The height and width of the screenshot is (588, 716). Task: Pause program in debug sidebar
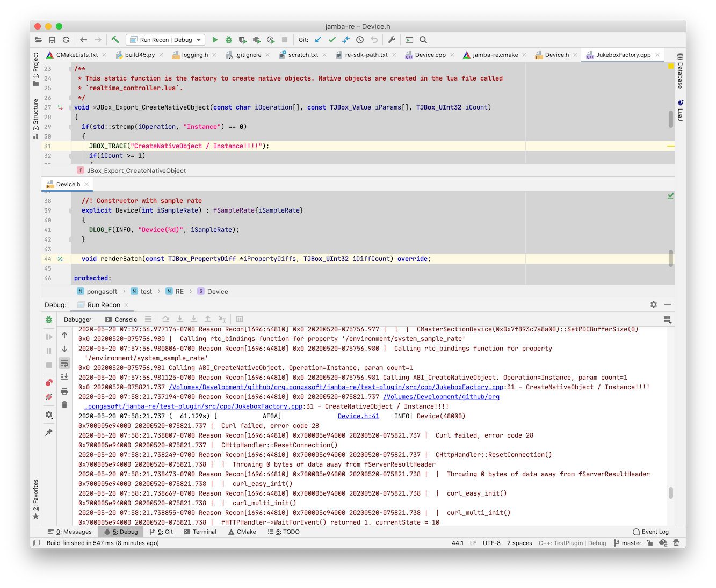click(49, 351)
